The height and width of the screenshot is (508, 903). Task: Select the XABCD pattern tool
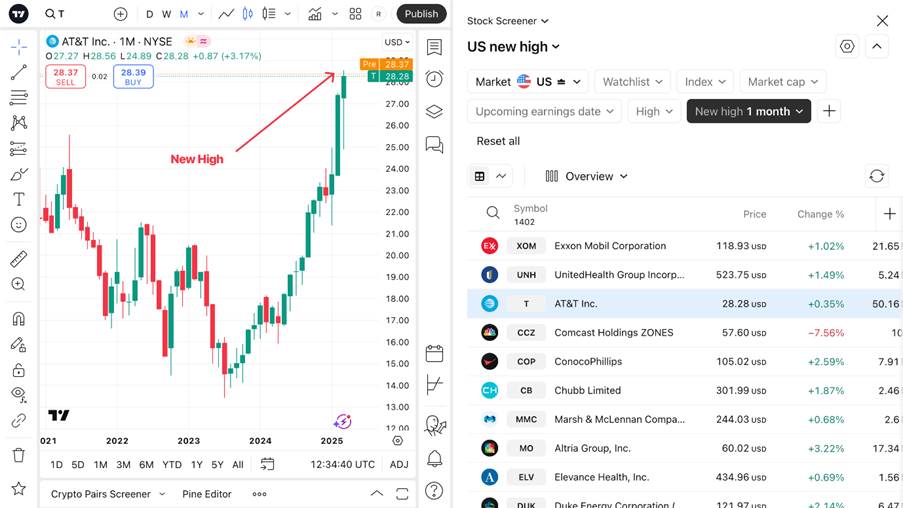18,123
